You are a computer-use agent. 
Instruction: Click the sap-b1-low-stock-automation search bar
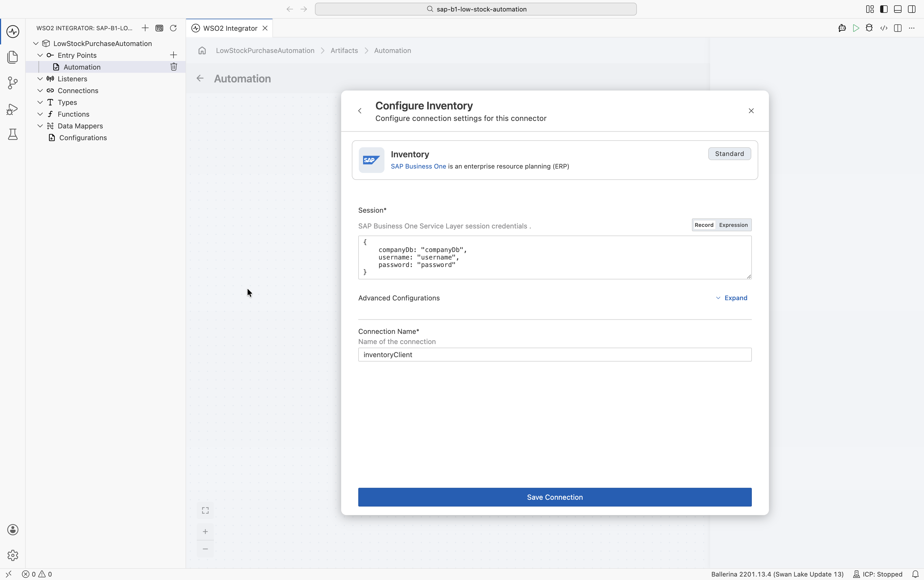(476, 9)
